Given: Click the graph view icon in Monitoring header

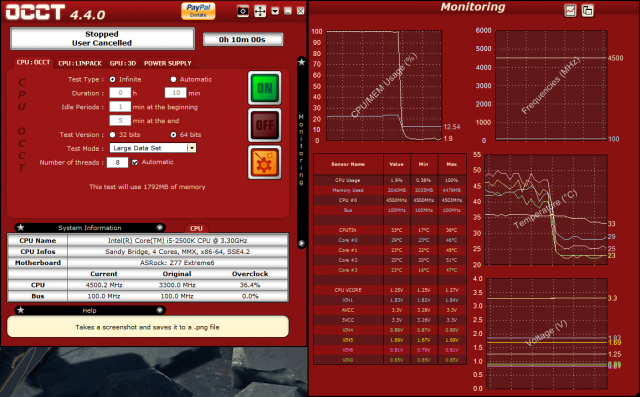Looking at the screenshot, I should 570,11.
